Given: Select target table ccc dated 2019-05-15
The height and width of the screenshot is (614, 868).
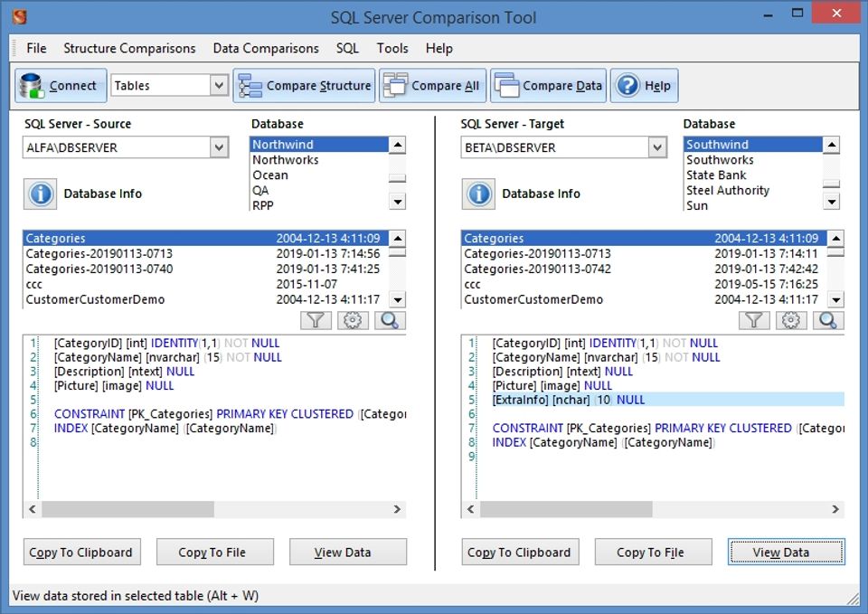Looking at the screenshot, I should 644,284.
